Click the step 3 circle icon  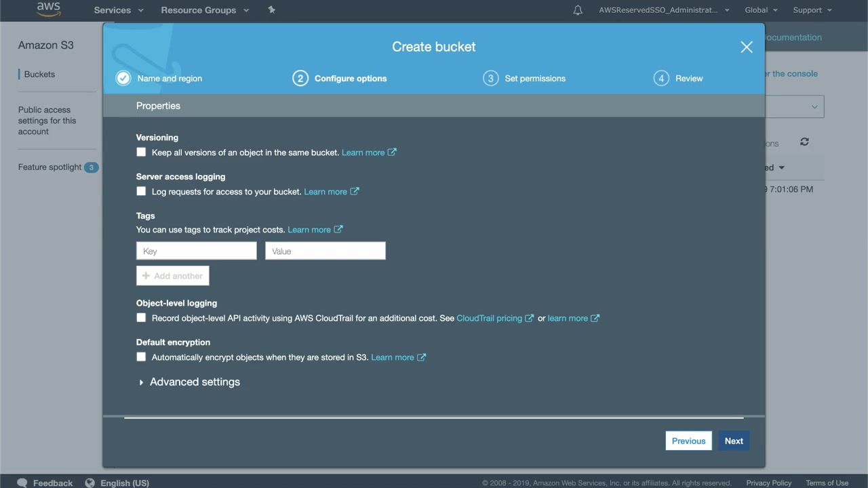pos(490,78)
